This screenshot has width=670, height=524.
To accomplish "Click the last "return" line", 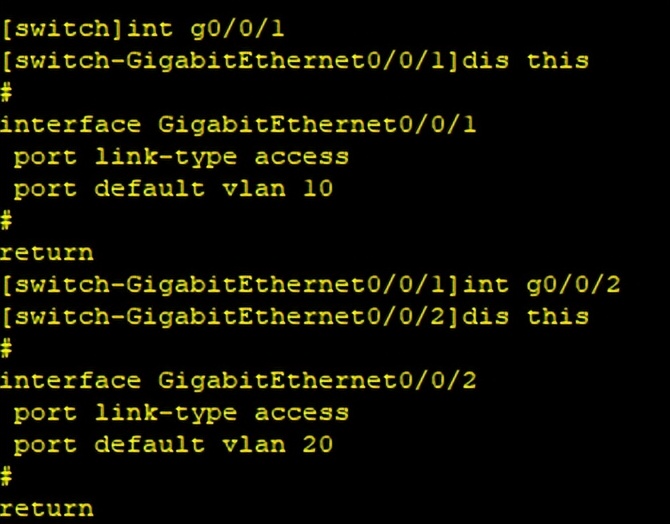I will tap(46, 508).
